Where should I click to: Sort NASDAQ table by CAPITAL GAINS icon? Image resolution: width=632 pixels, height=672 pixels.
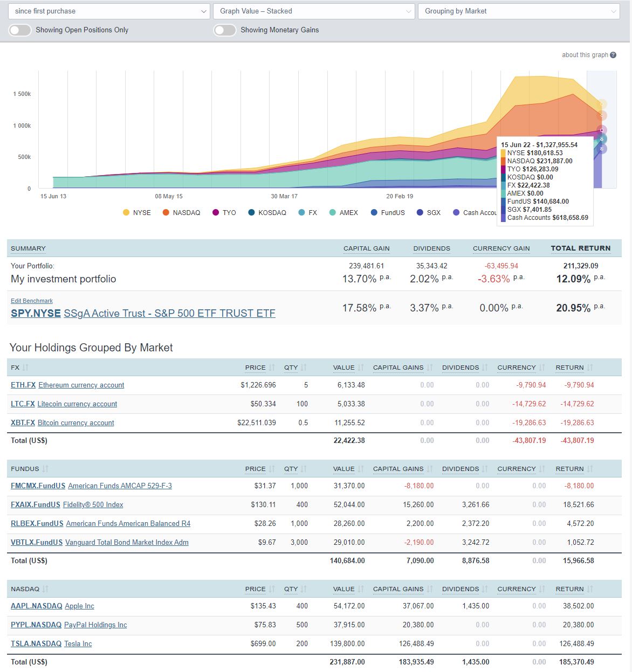(x=430, y=589)
